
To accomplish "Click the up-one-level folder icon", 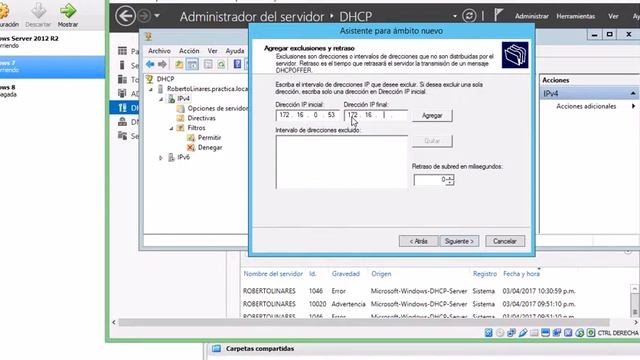I will click(x=179, y=64).
